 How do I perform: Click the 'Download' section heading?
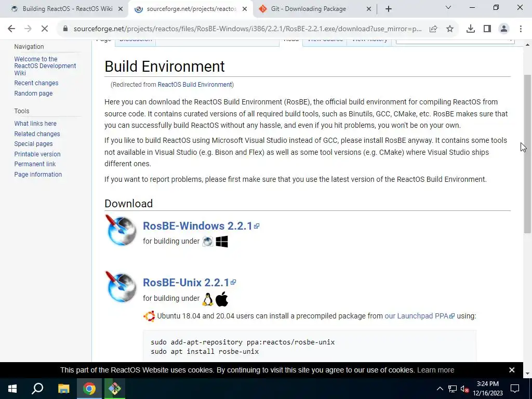coord(129,204)
